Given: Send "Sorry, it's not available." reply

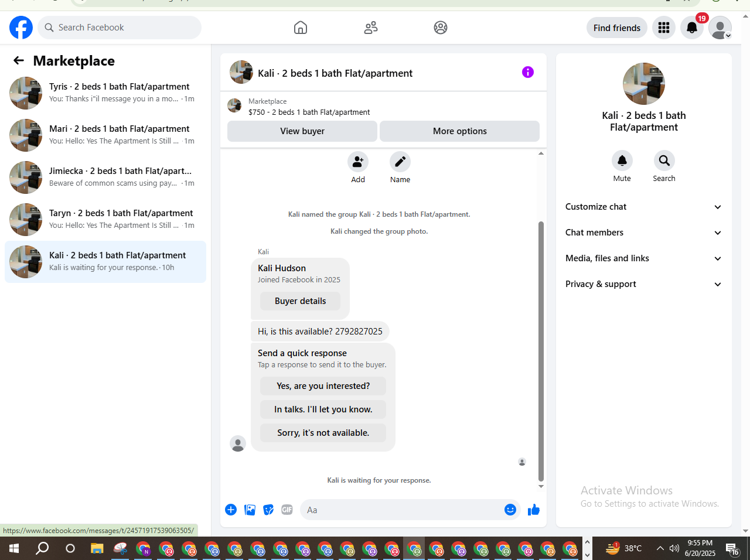Looking at the screenshot, I should (323, 433).
